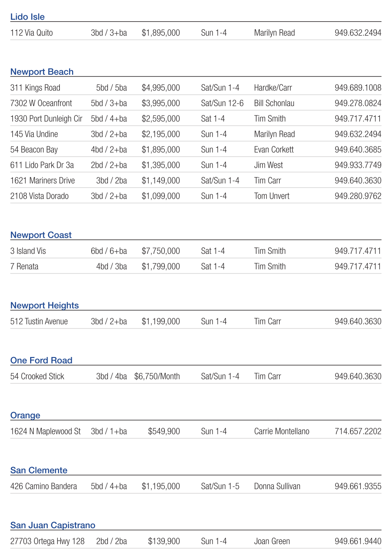Screen dimensions: 392x560
Task: Click Donna Sullivan's phone number 949.661.9355
Action: (x=358, y=486)
